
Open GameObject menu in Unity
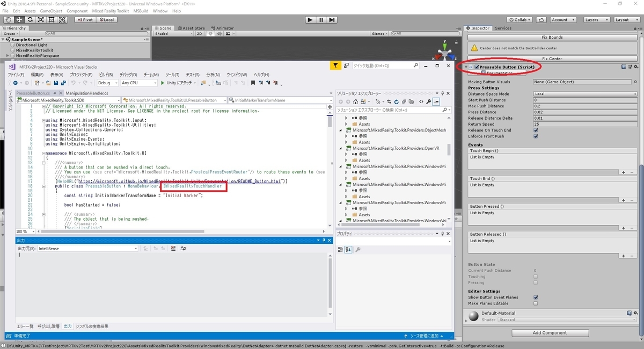point(52,11)
